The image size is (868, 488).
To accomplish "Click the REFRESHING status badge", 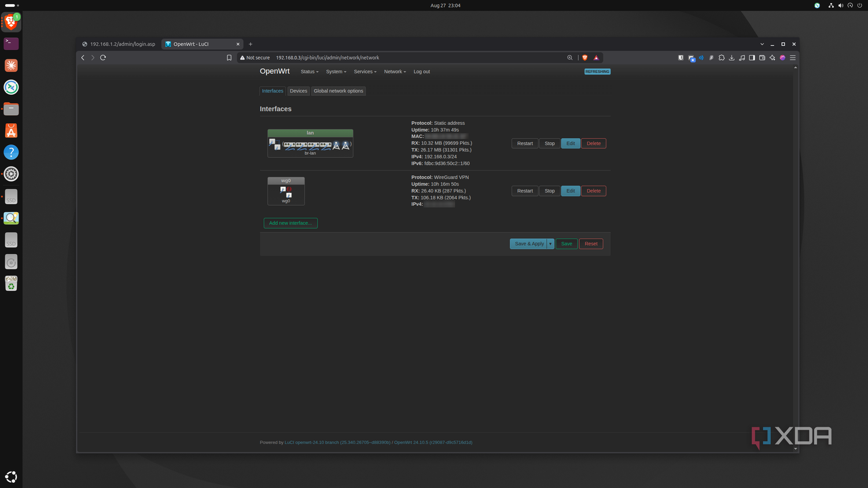I will tap(597, 72).
